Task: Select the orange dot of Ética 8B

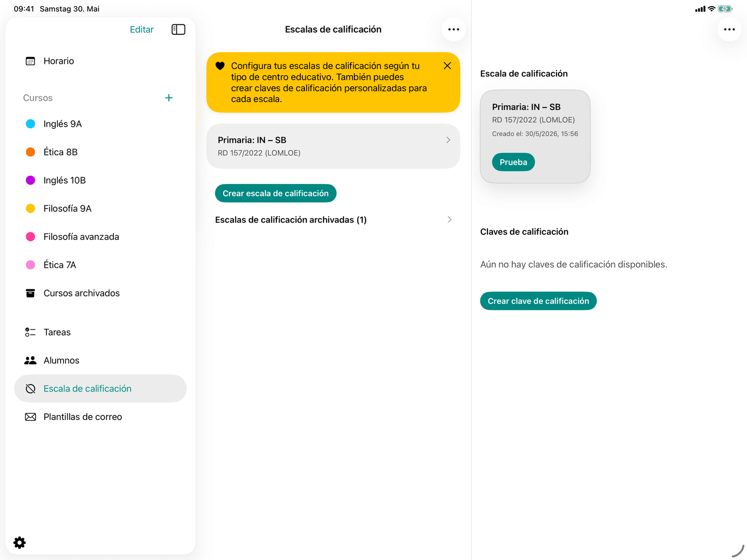Action: point(30,152)
